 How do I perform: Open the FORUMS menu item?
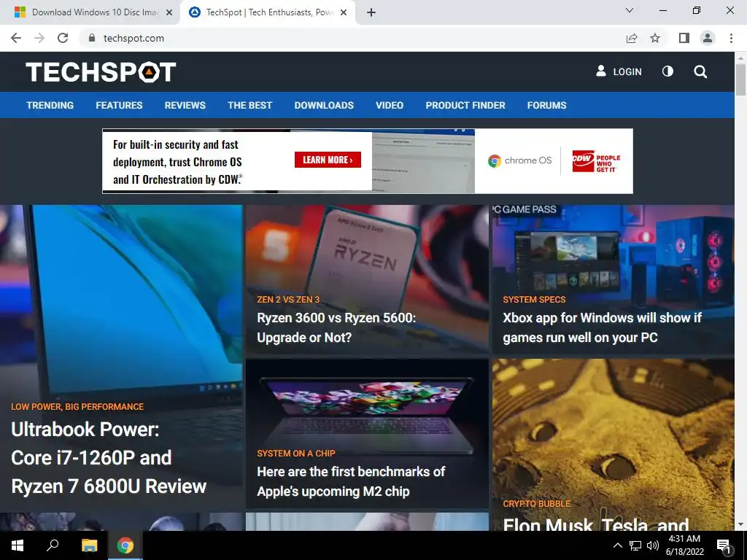click(546, 105)
